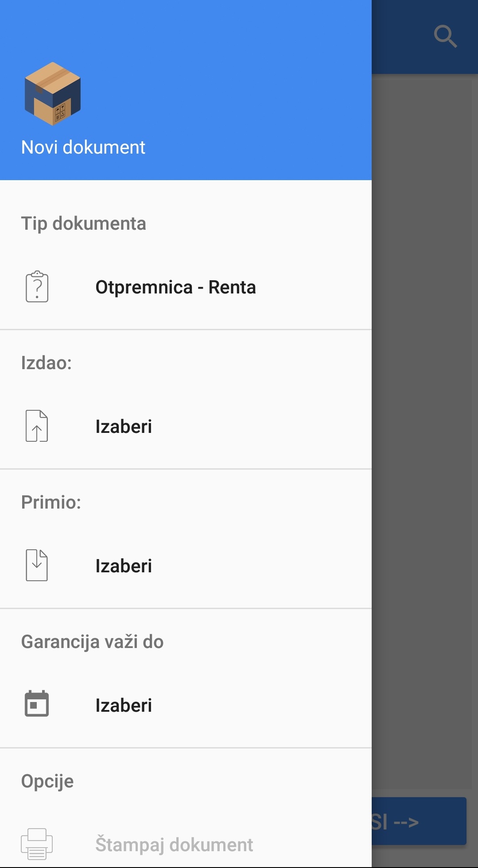Click the Izdao: section label
478x868 pixels.
47,363
